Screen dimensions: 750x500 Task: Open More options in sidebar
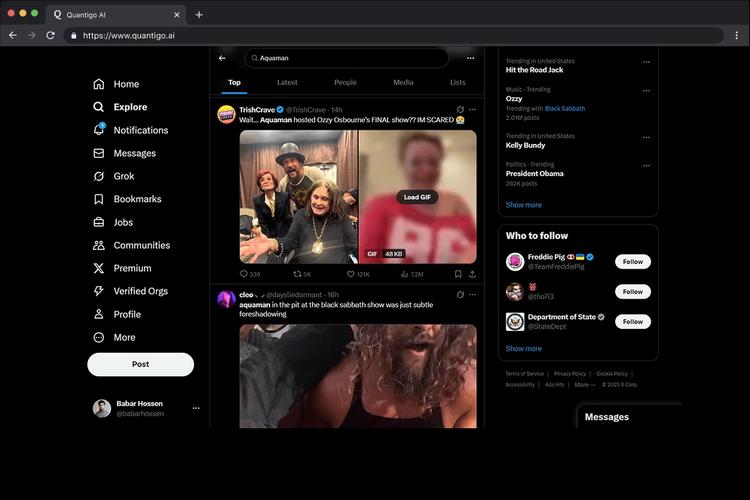click(x=114, y=337)
